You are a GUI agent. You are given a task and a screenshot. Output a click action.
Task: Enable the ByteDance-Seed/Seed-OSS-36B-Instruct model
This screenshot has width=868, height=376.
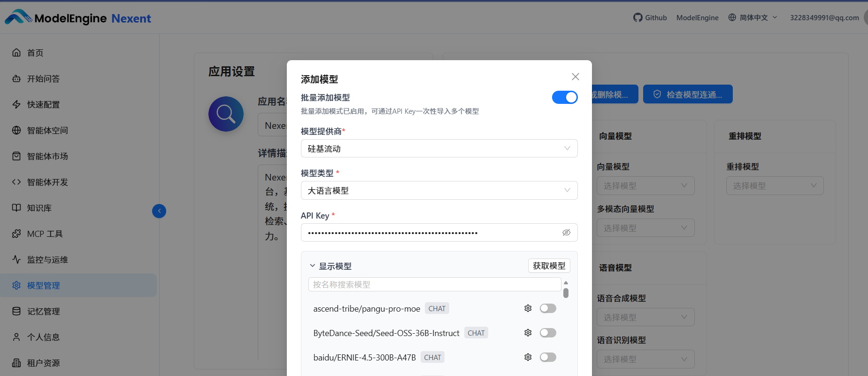[x=548, y=333]
